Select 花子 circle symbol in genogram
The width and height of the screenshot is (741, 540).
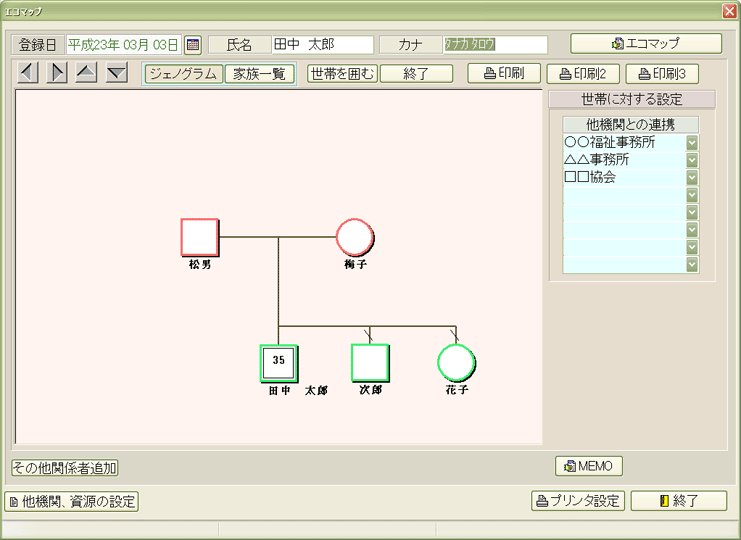[456, 362]
